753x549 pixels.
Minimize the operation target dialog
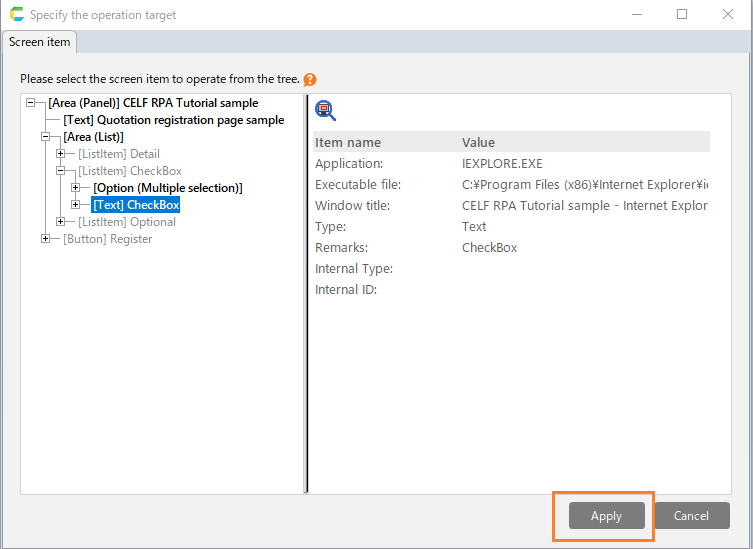coord(636,15)
